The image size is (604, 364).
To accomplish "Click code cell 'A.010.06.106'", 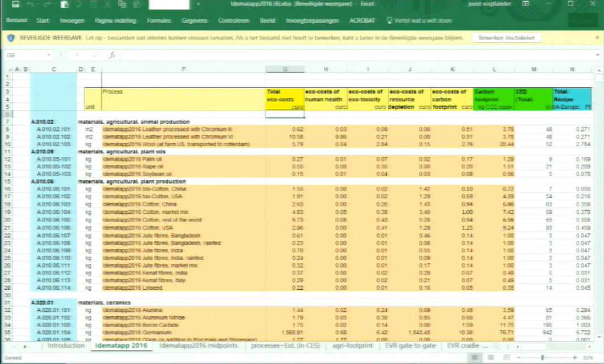I will tap(53, 228).
